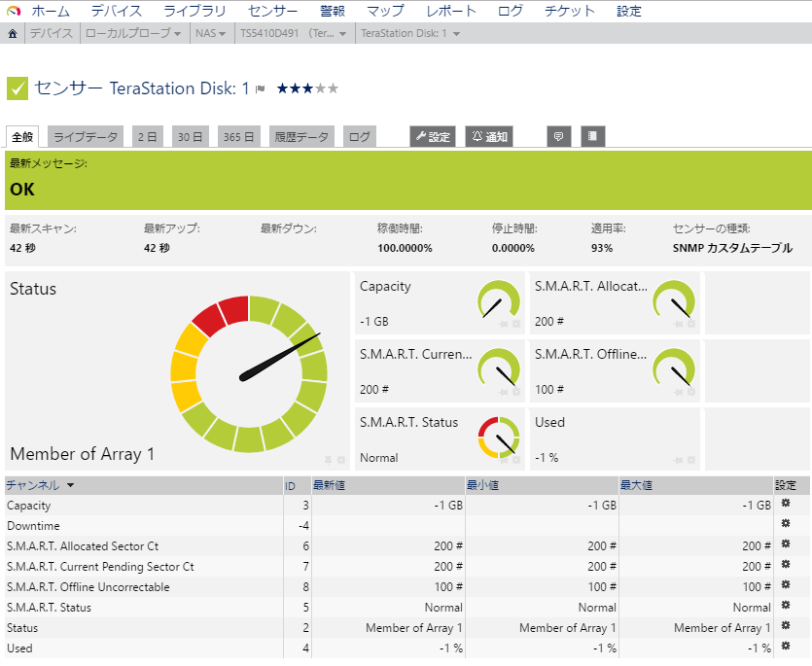Click the large Status gauge
The width and height of the screenshot is (812, 666).
(249, 374)
